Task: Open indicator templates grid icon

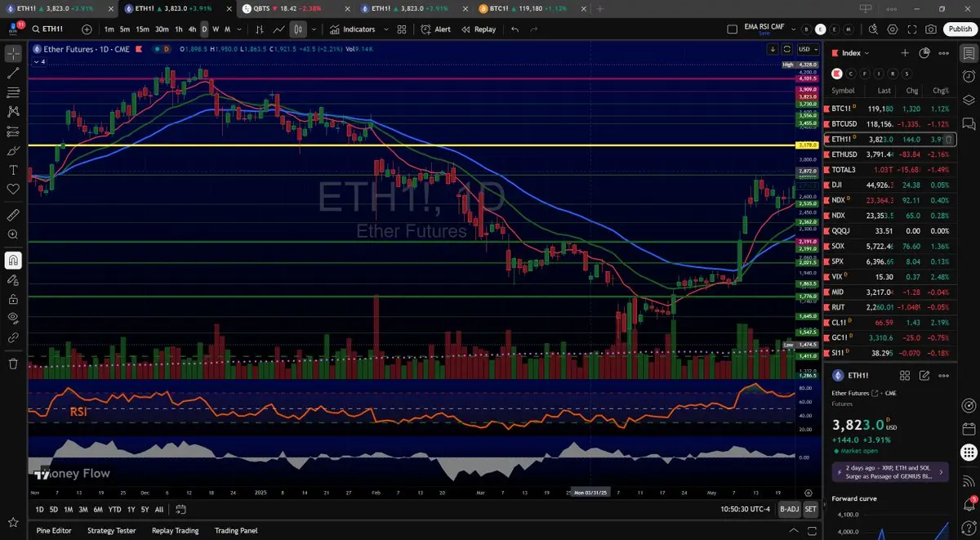Action: click(x=402, y=29)
